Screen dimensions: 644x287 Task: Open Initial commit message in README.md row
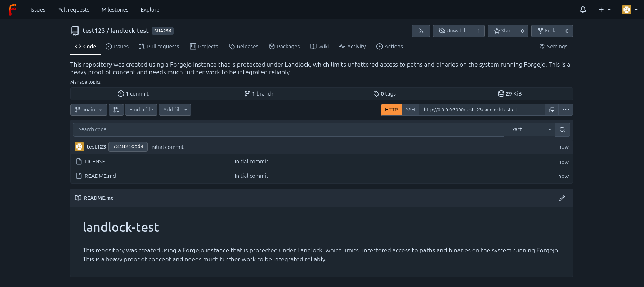pos(251,176)
